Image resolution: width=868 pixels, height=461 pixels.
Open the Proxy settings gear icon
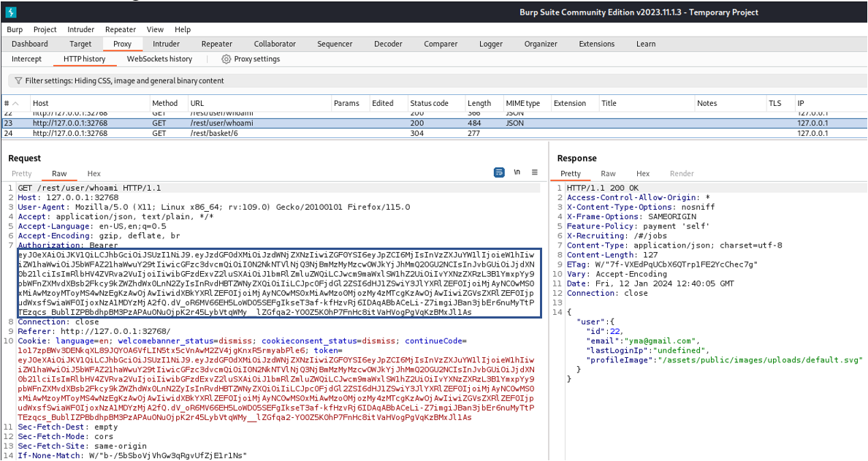point(226,58)
